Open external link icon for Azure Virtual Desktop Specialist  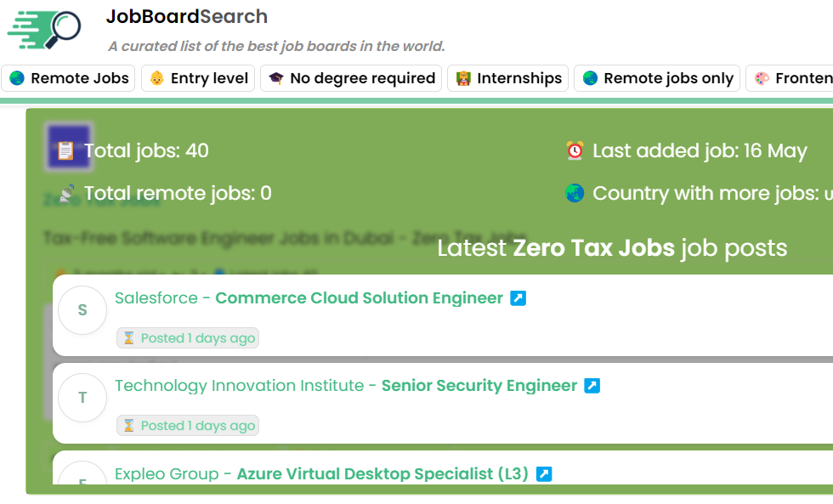point(544,474)
